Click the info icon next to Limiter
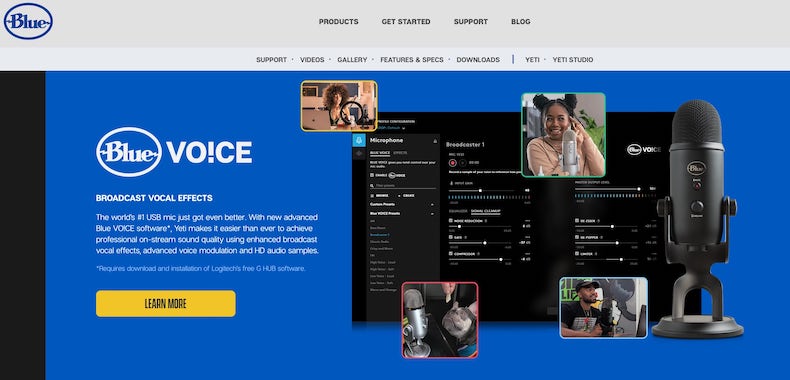Screen dimensions: 790x380 596,254
